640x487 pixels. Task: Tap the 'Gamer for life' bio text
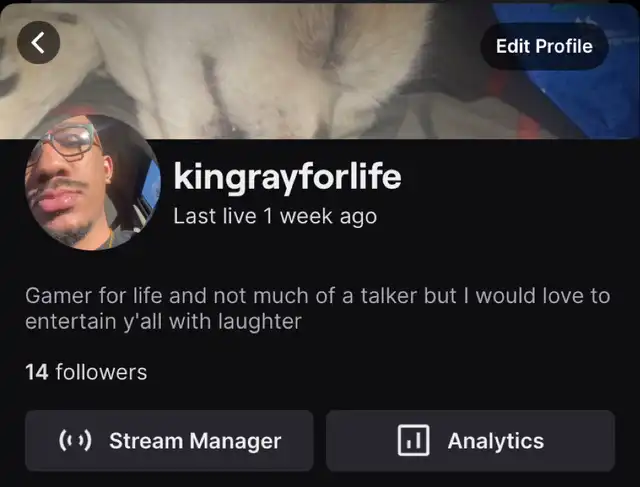click(318, 308)
